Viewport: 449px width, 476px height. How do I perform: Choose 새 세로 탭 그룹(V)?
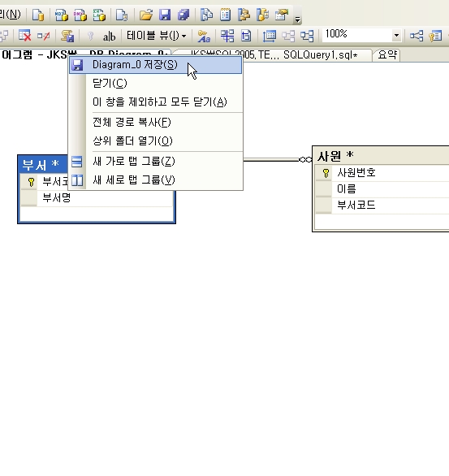pos(155,180)
